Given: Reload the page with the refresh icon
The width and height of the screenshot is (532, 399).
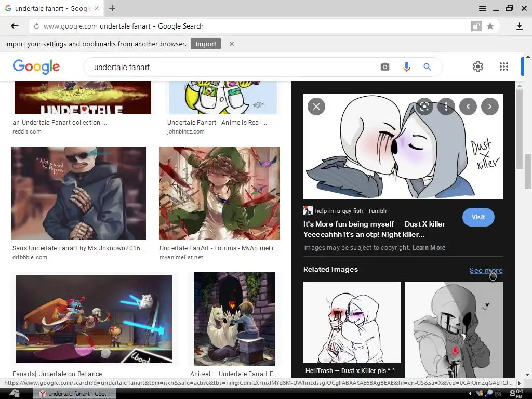Looking at the screenshot, I should point(36,26).
